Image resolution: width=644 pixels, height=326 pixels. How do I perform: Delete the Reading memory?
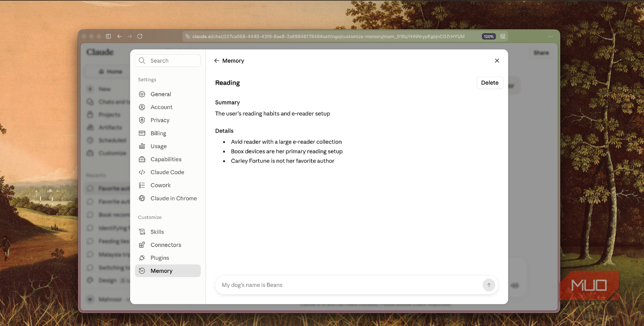pyautogui.click(x=490, y=83)
